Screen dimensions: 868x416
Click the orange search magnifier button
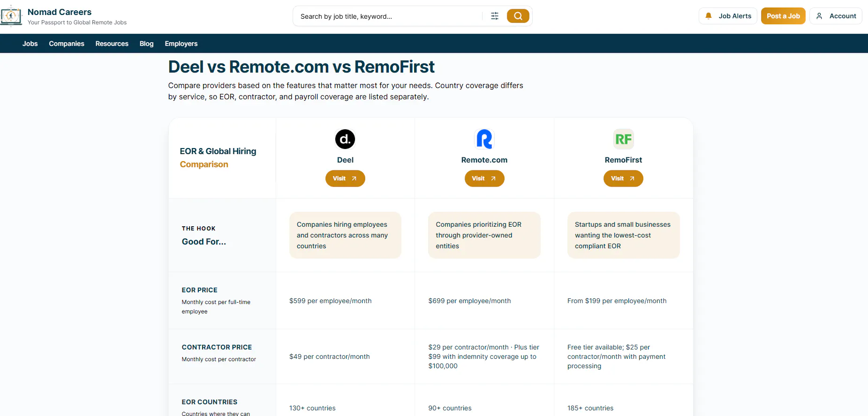518,16
